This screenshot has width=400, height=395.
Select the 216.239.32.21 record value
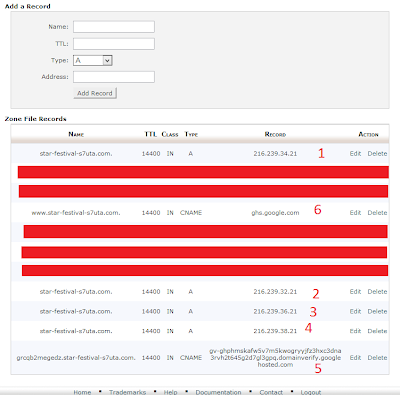click(x=275, y=292)
